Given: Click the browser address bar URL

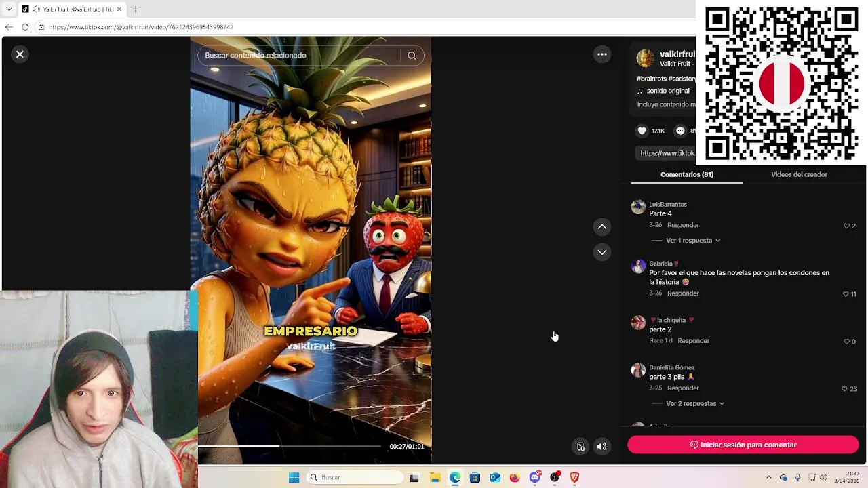Looking at the screenshot, I should 141,27.
